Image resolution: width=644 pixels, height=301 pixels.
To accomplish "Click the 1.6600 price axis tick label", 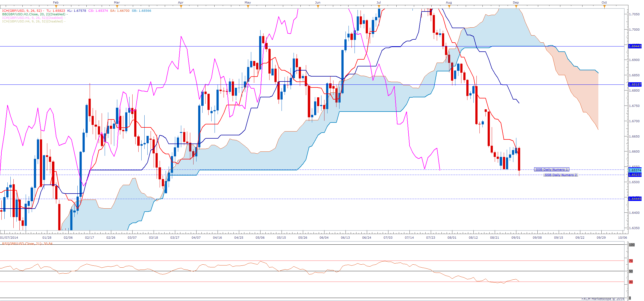I will 634,151.
